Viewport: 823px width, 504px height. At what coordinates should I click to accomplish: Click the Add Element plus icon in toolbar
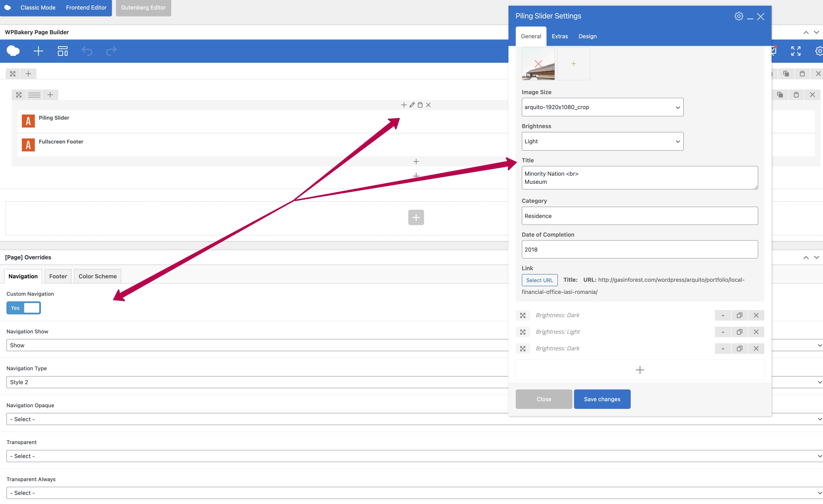38,51
